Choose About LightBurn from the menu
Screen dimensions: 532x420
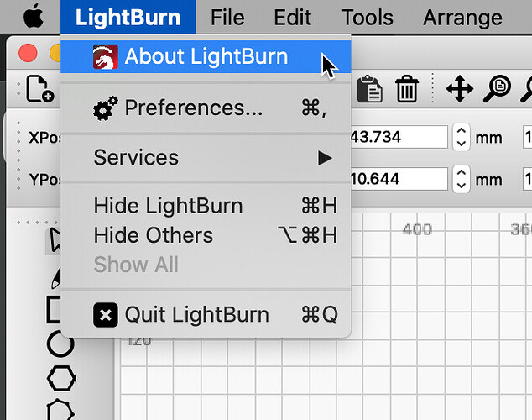(x=206, y=57)
